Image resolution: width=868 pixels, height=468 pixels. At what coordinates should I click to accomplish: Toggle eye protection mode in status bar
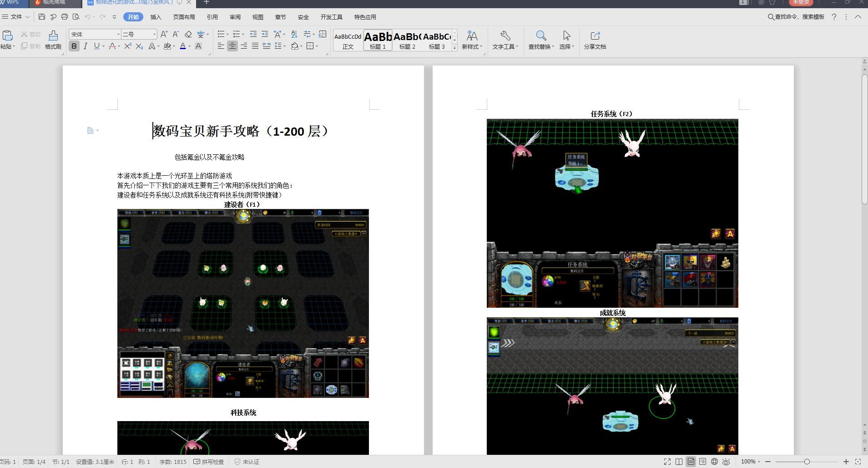pos(726,462)
